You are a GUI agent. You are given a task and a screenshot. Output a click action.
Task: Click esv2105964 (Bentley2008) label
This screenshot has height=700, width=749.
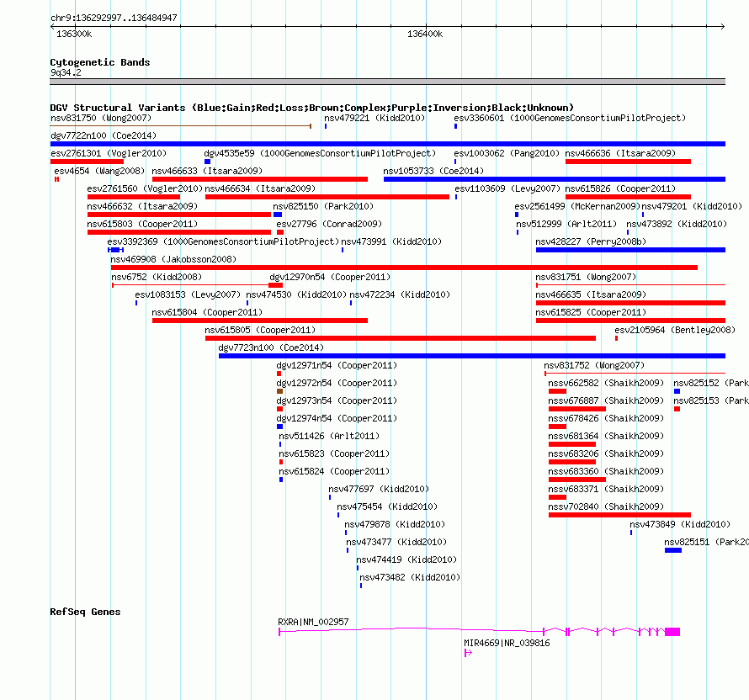pyautogui.click(x=675, y=330)
